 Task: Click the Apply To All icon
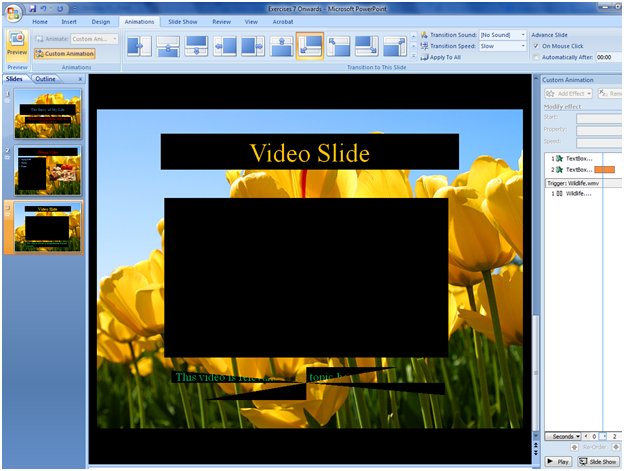422,59
